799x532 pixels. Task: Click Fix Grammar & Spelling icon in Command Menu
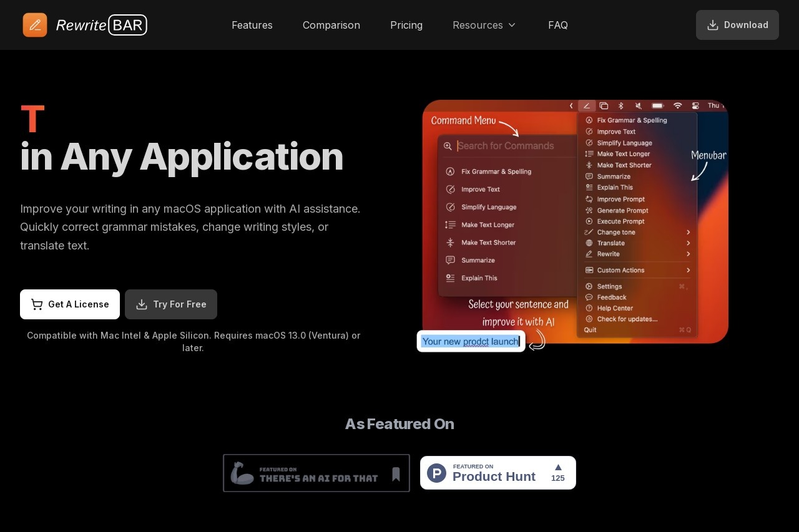pos(450,172)
